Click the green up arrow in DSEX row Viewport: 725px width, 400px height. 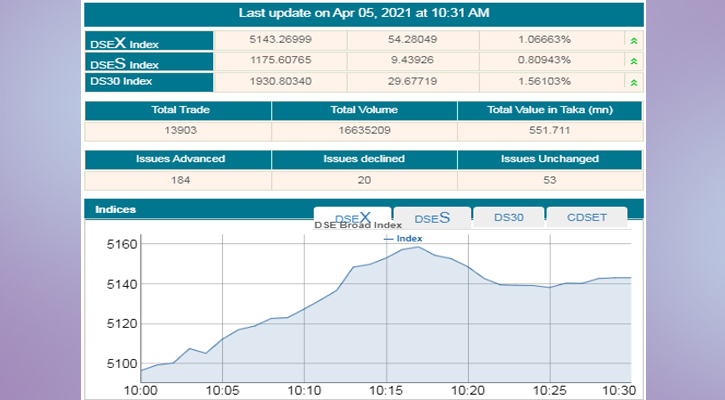(632, 41)
